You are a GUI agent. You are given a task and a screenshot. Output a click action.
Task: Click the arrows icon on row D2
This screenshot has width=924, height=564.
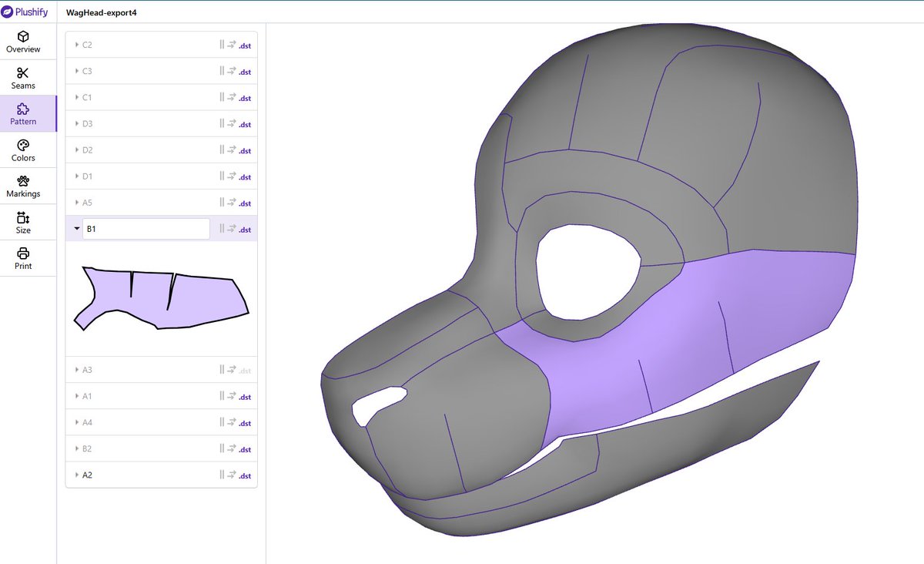click(231, 149)
